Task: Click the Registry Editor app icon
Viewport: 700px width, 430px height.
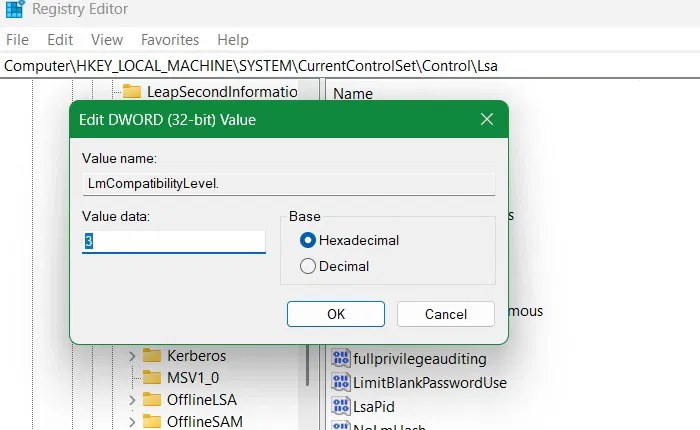Action: point(15,8)
